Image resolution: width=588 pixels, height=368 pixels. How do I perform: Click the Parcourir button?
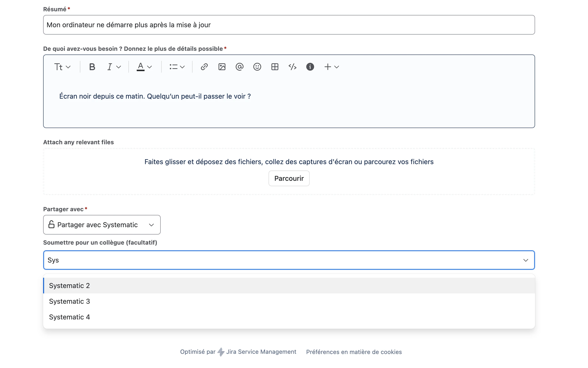[289, 178]
